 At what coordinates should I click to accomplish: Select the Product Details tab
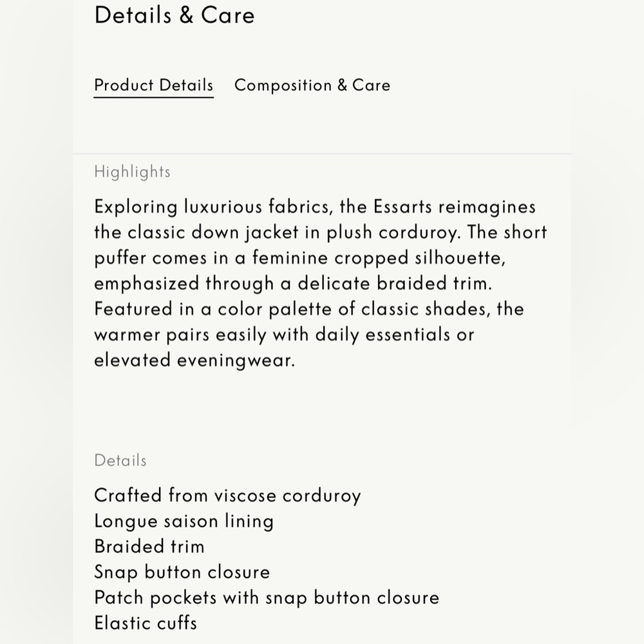[x=154, y=85]
